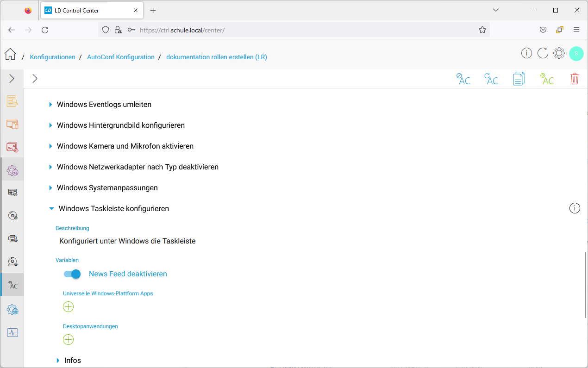Open the document search icon in the sidebar
The height and width of the screenshot is (368, 588).
(x=12, y=101)
